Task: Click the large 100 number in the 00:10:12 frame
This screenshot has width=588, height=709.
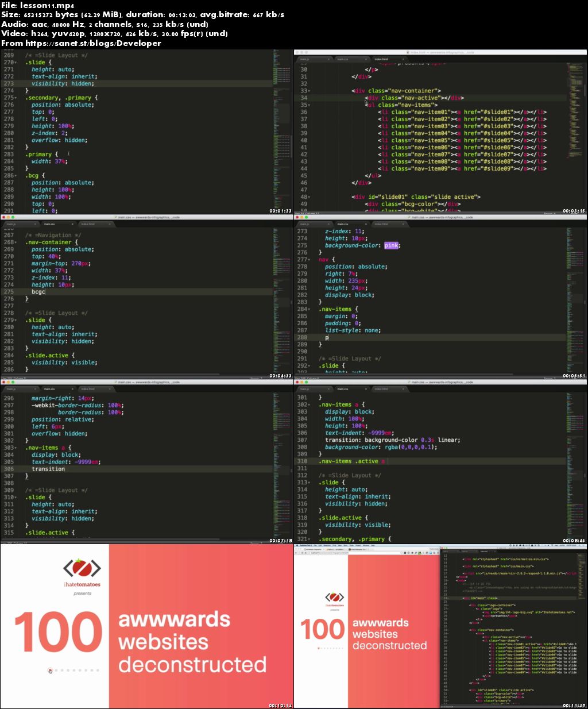Action: point(57,632)
